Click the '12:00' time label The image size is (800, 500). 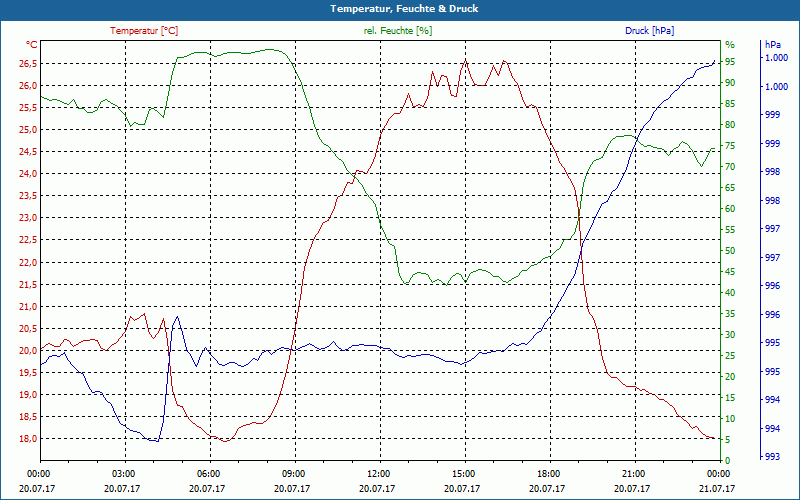pyautogui.click(x=381, y=473)
